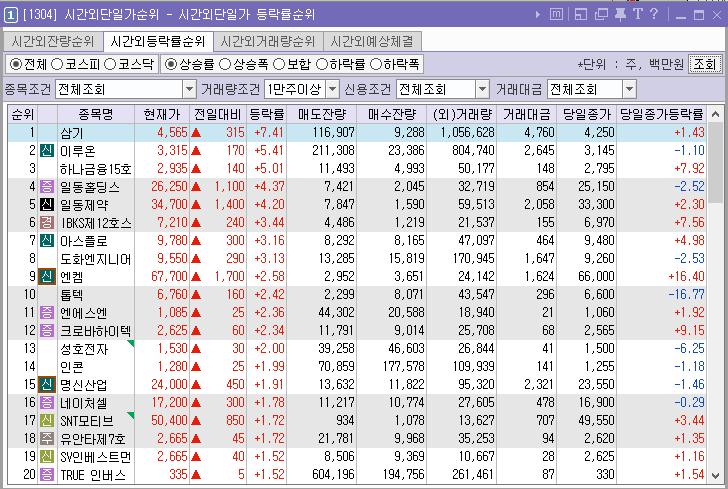Select the 전체 market radio button
The height and width of the screenshot is (489, 728).
point(16,64)
